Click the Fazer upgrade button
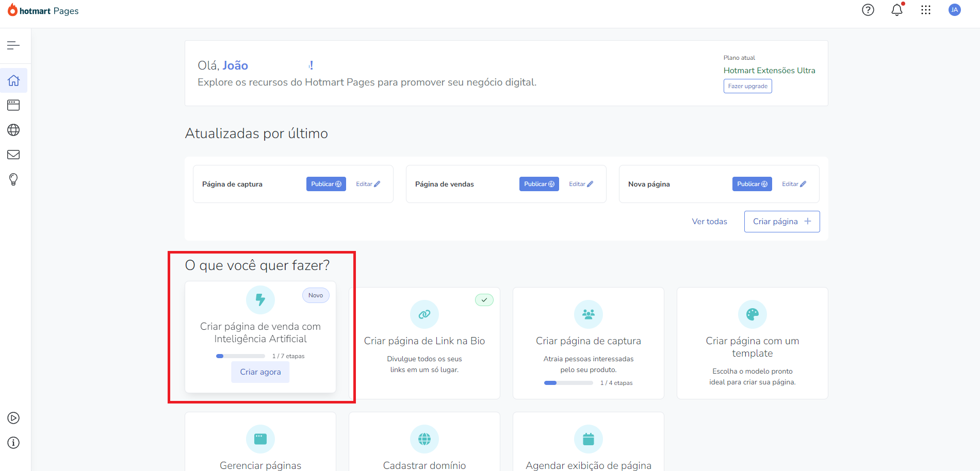Image resolution: width=980 pixels, height=471 pixels. coord(747,86)
